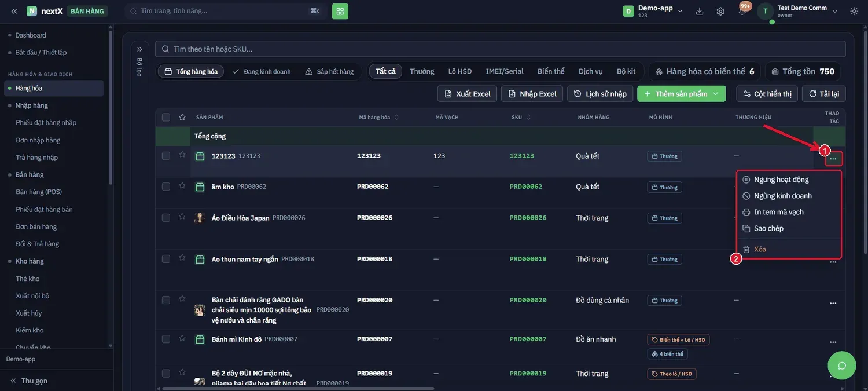Open Test Demo Comm user menu
This screenshot has width=868, height=391.
pos(798,11)
